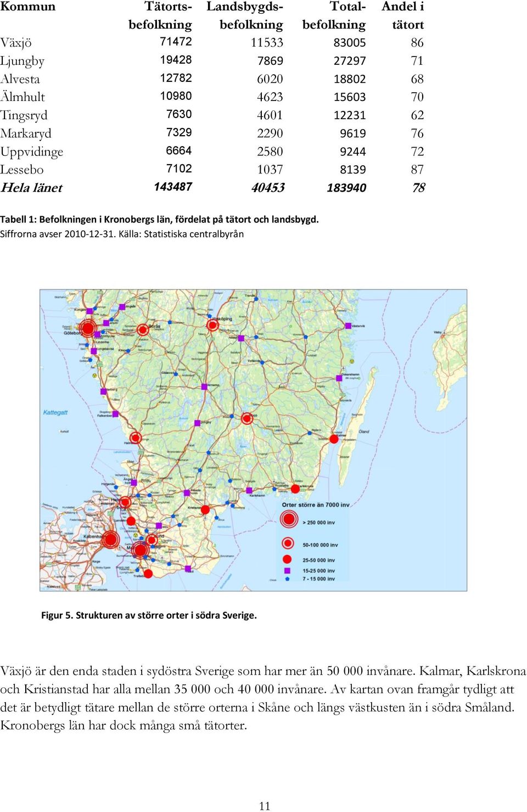The width and height of the screenshot is (527, 812).
Task: Select Älmhult's landsbygd value 4623
Action: (270, 97)
